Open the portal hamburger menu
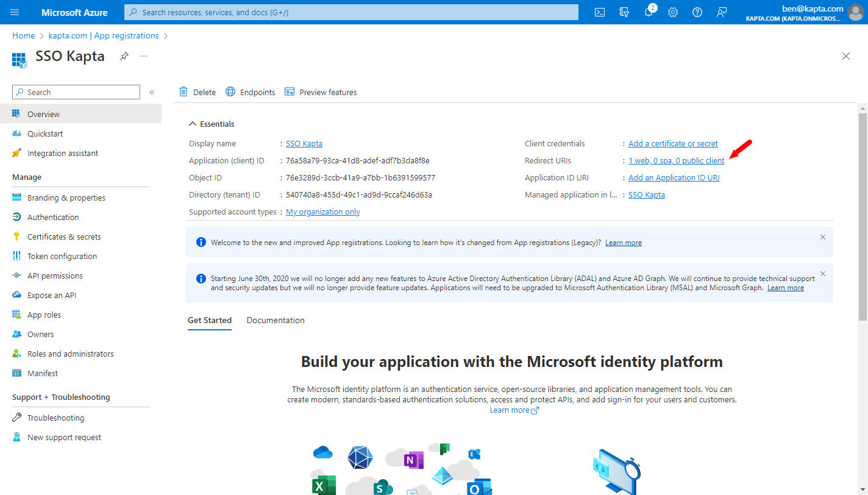The image size is (868, 495). tap(15, 12)
